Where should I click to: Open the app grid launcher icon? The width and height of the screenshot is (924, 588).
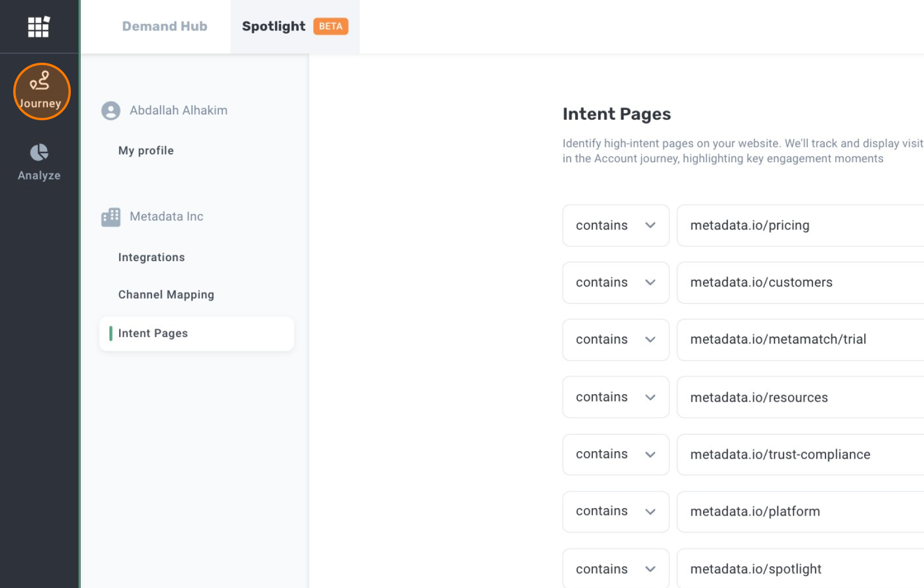point(39,26)
